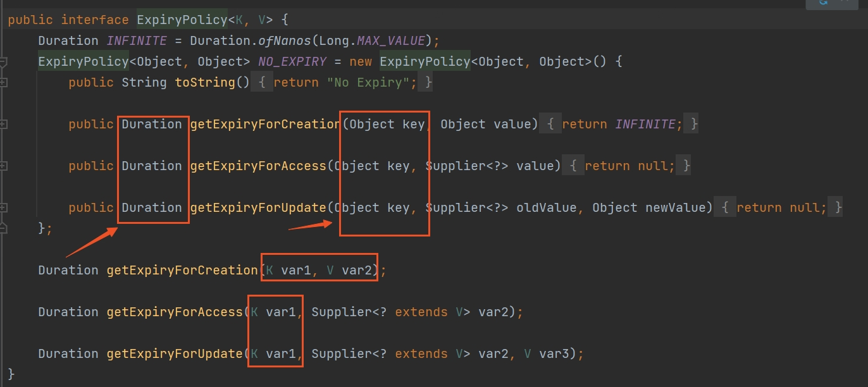
Task: Click the toString method name
Action: [205, 83]
